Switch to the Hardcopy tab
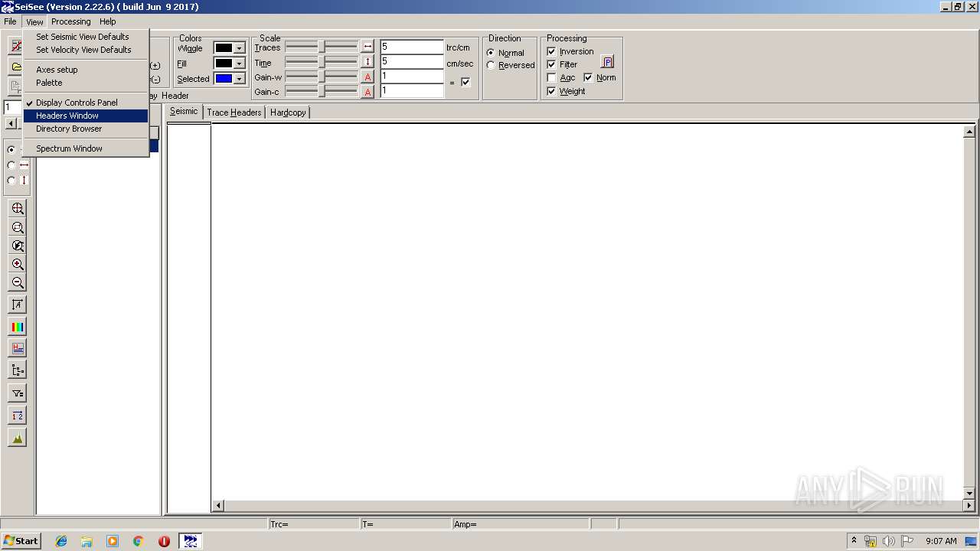 point(288,112)
